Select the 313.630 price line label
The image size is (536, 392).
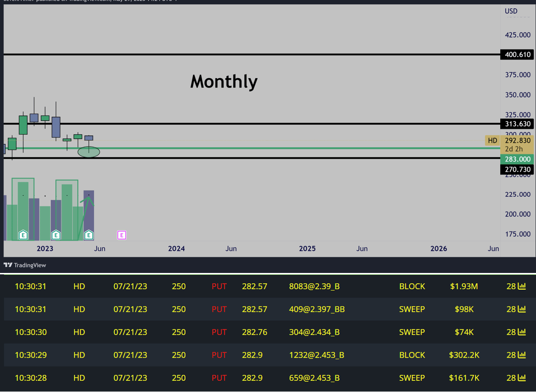(517, 124)
